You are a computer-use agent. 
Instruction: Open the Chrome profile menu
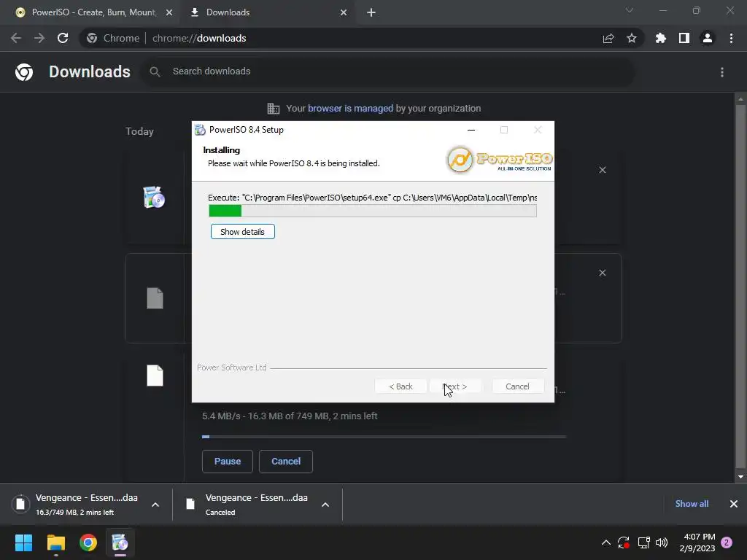pos(708,38)
